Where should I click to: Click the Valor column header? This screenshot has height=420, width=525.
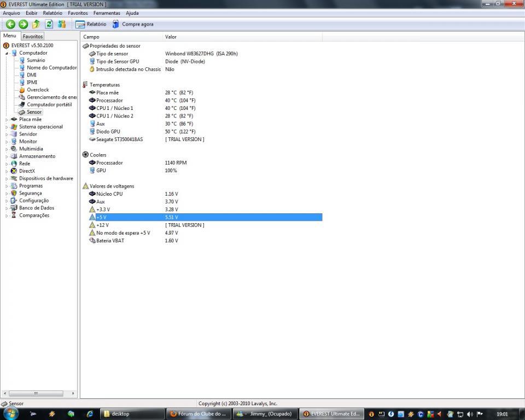(242, 37)
